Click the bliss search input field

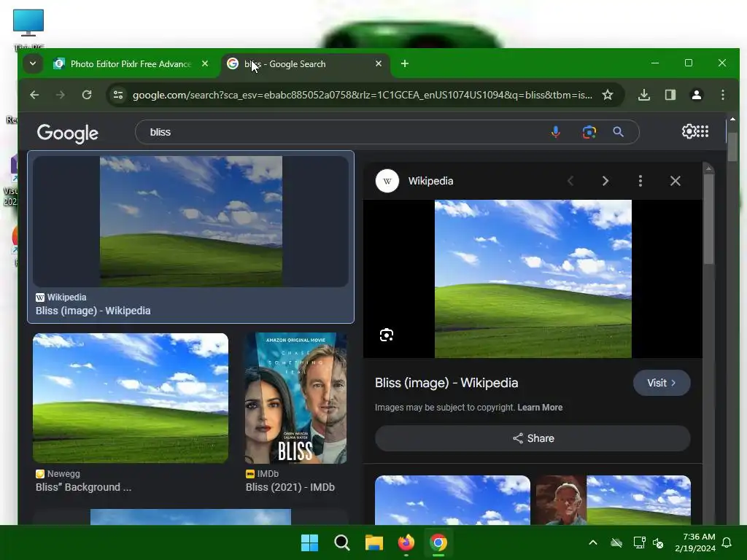343,132
